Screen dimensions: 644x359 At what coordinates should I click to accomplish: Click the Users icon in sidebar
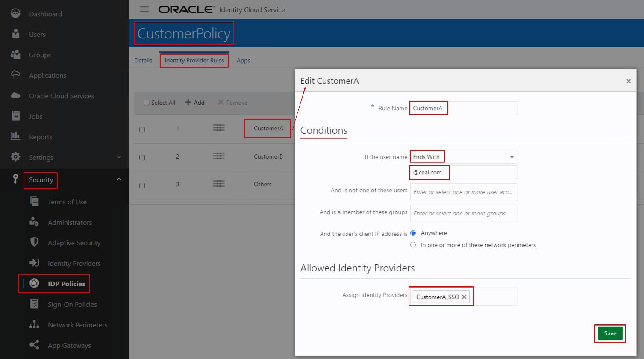click(15, 34)
